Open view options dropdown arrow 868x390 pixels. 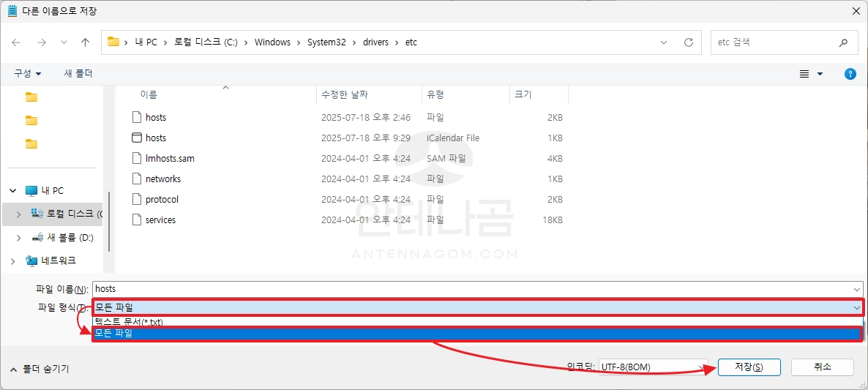pyautogui.click(x=820, y=74)
